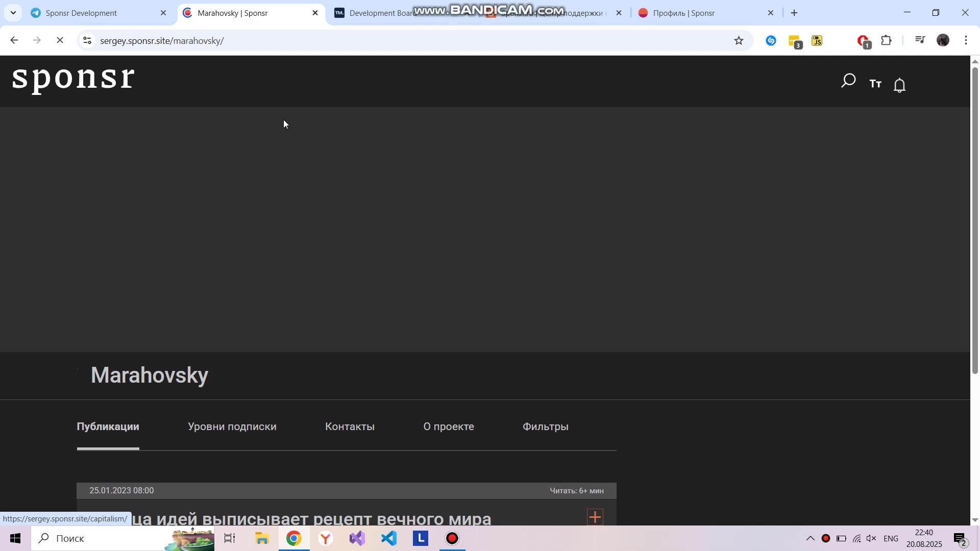
Task: Open Chrome media playback controls
Action: [x=920, y=40]
